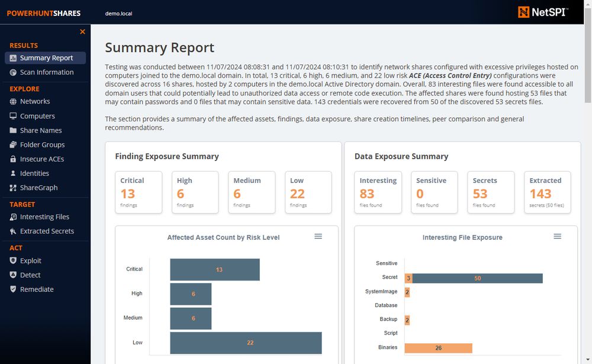Click the Binaries bar showing 26
The image size is (592, 364).
438,348
